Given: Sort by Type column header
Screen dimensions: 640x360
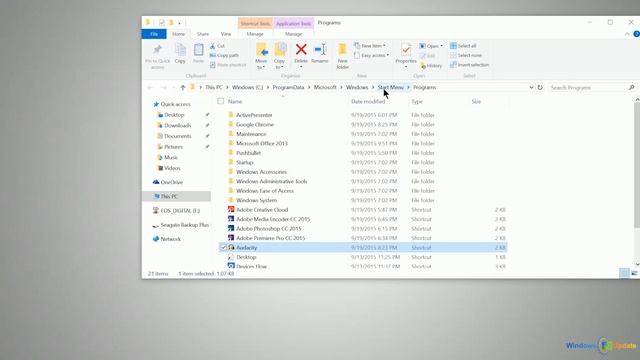Looking at the screenshot, I should (x=417, y=102).
